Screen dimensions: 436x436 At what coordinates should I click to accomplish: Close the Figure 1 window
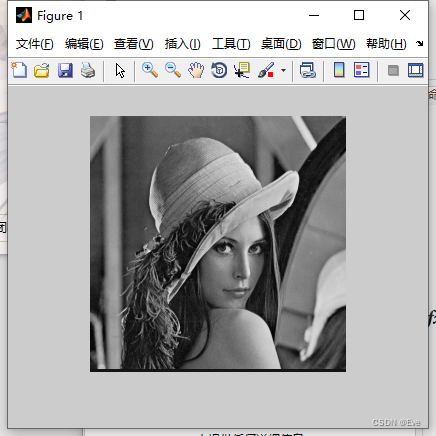(x=405, y=15)
